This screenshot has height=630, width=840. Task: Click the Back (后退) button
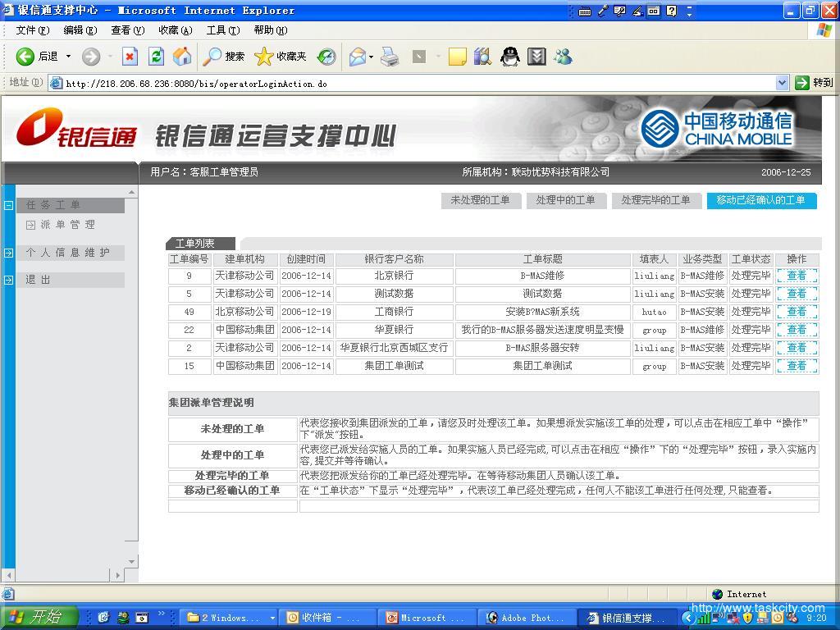(x=38, y=57)
